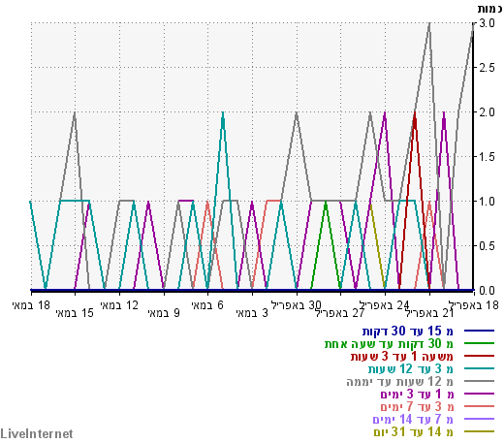This screenshot has width=504, height=443.
Task: Select legend text 'מ 15 עד 30 דקות'
Action: click(408, 331)
